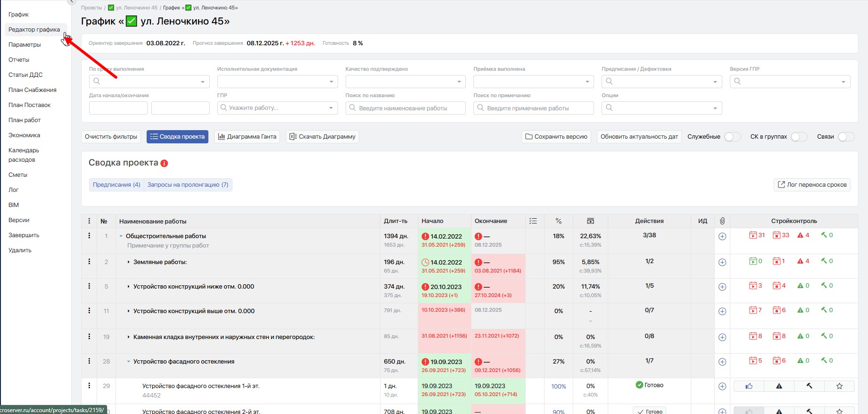
Task: Click Скачать Диаграмму button
Action: coord(322,137)
